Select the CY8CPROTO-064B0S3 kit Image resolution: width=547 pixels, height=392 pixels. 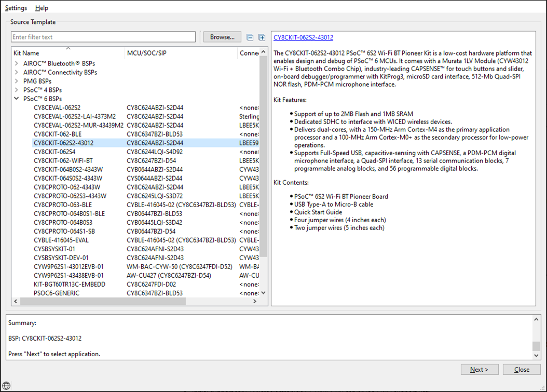coord(63,222)
